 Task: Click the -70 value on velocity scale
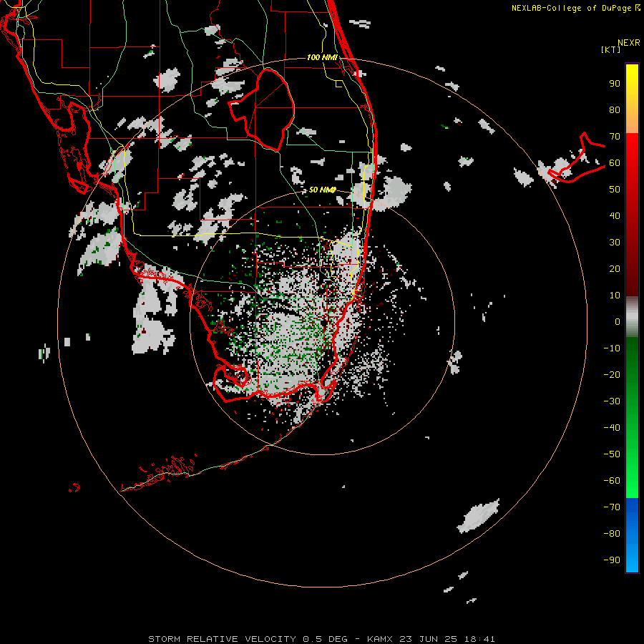(x=612, y=507)
